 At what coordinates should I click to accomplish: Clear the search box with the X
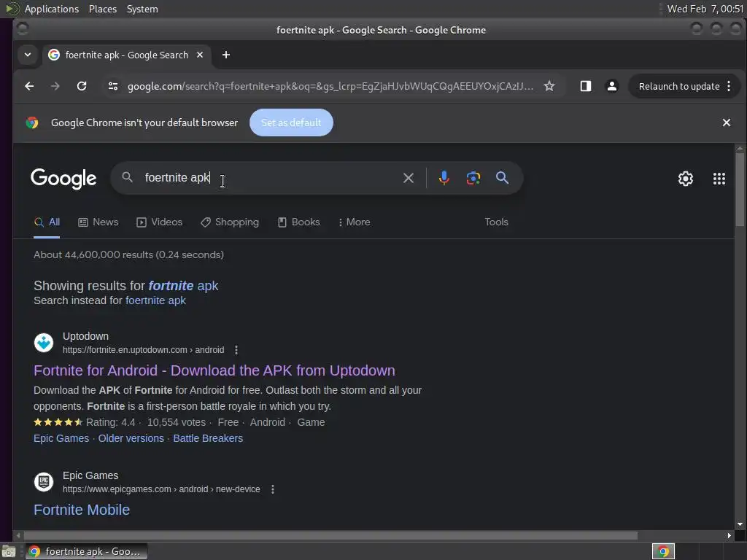[409, 178]
